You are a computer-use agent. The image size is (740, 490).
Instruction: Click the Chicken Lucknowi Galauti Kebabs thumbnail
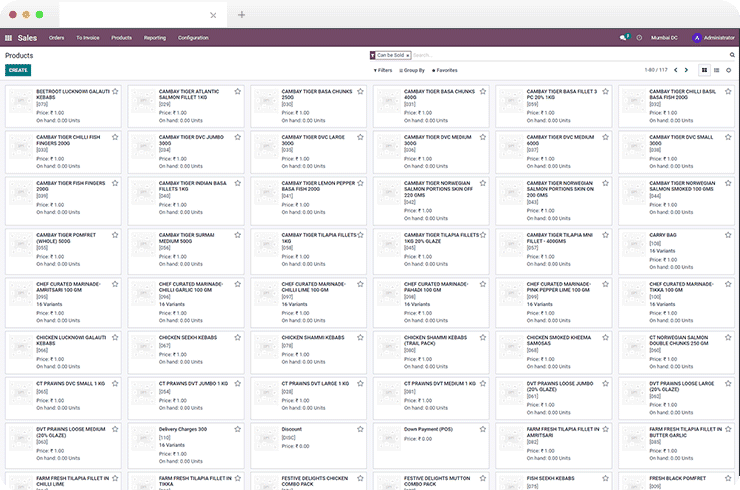21,347
